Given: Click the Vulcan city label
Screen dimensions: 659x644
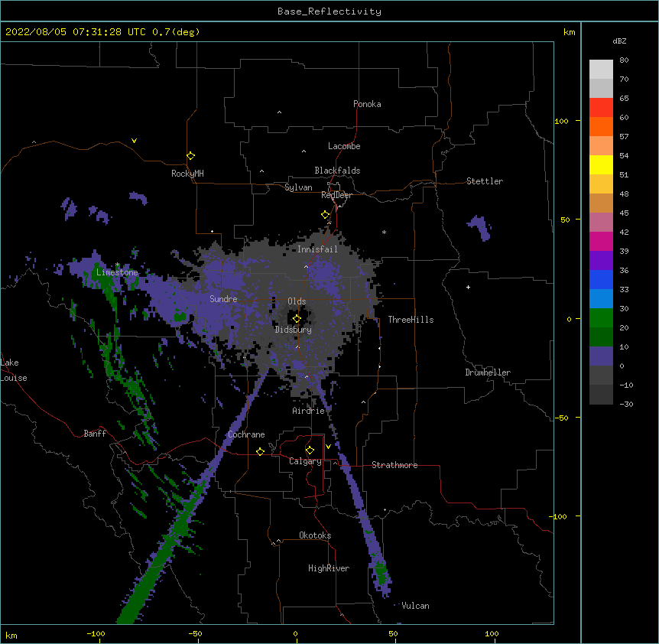Looking at the screenshot, I should (x=415, y=606).
